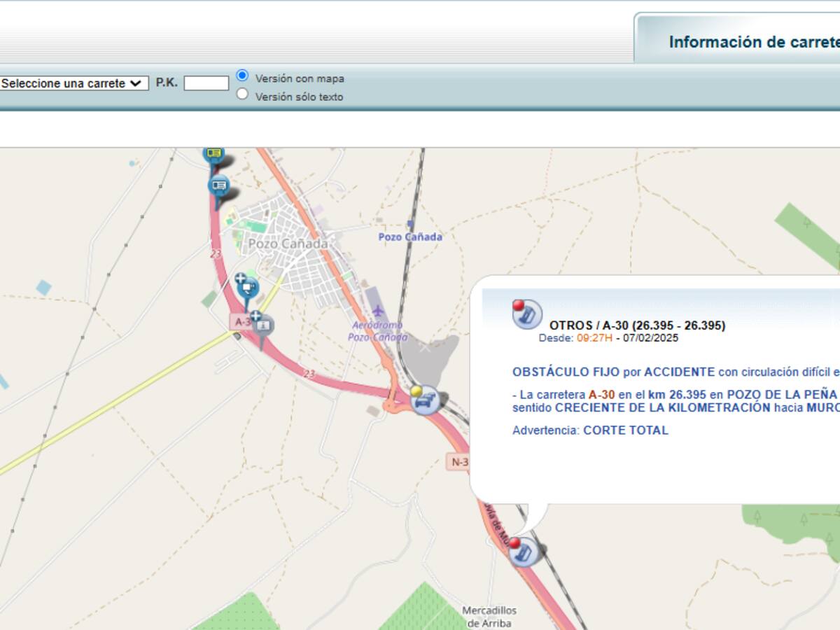840x630 pixels.
Task: Click the topmost yellow-text panel marker
Action: 213,154
